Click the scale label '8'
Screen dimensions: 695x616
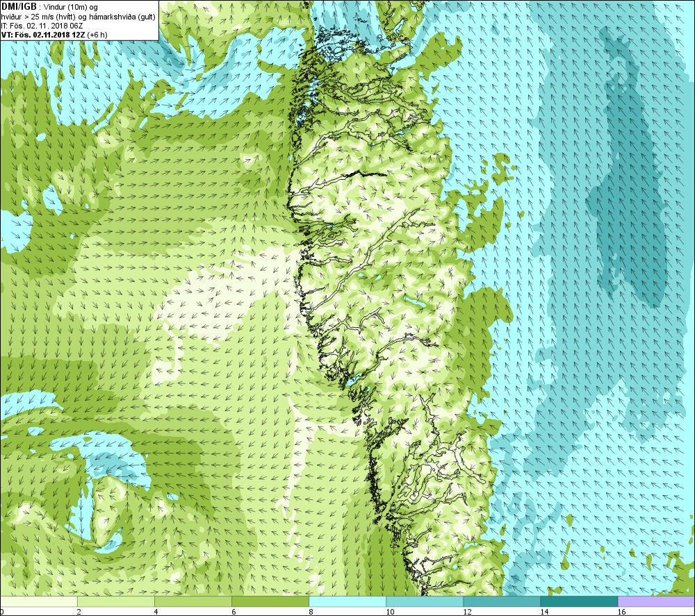click(311, 612)
